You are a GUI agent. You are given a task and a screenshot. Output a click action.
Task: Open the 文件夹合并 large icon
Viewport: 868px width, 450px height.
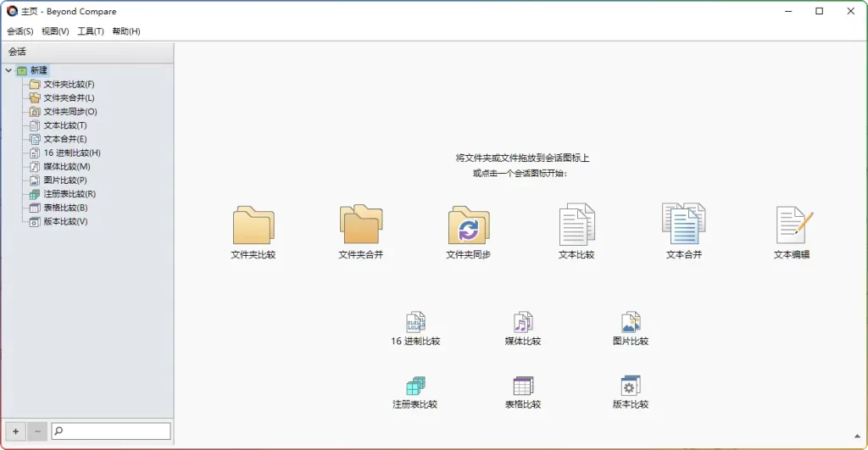coord(361,225)
